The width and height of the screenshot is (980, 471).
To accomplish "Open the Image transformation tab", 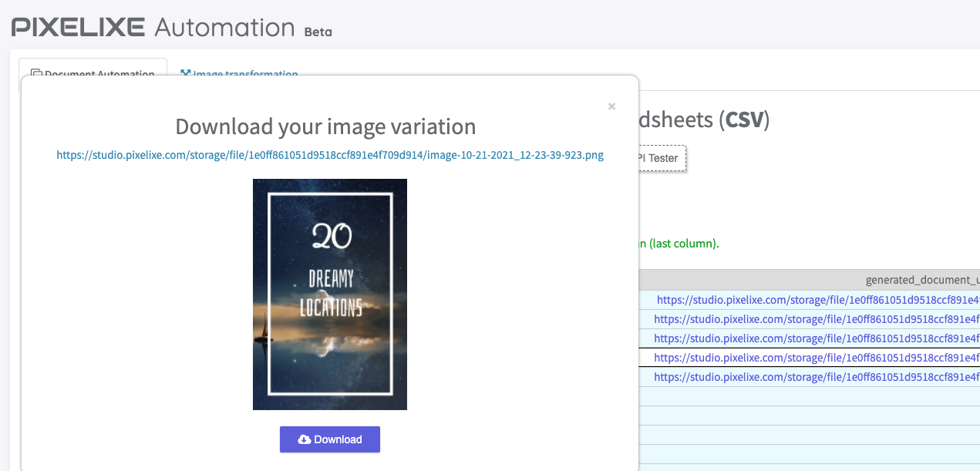I will coord(244,74).
